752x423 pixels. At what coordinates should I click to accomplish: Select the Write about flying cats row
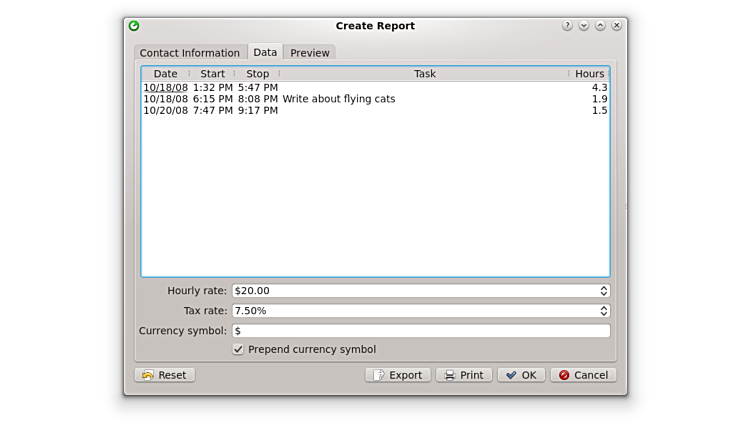pyautogui.click(x=338, y=99)
